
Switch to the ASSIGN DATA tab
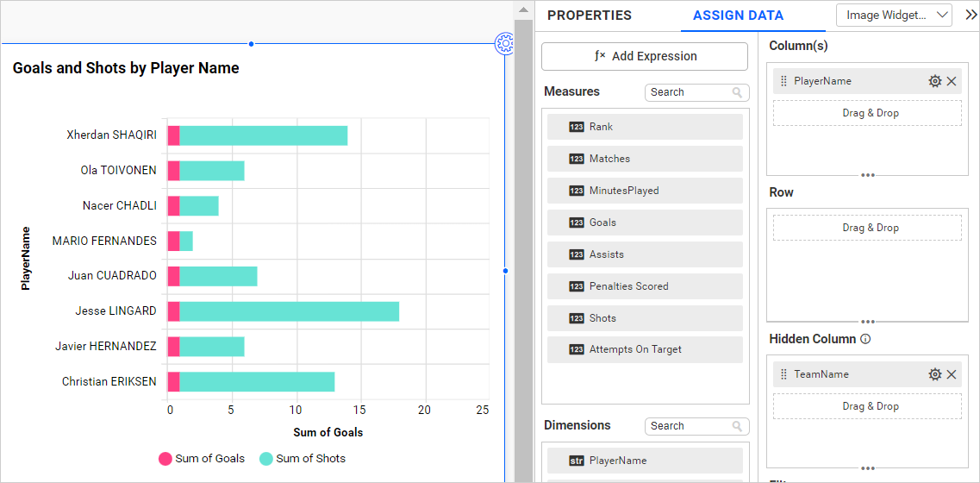pyautogui.click(x=738, y=16)
